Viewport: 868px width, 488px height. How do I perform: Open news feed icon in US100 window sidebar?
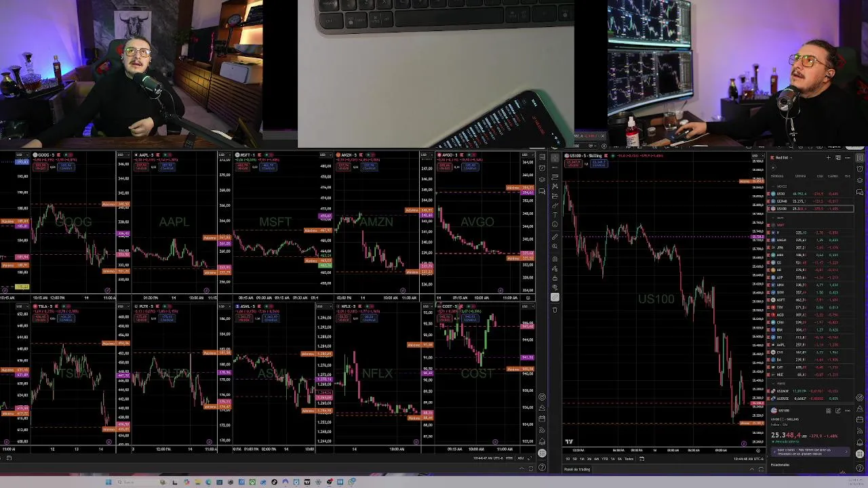[x=859, y=430]
